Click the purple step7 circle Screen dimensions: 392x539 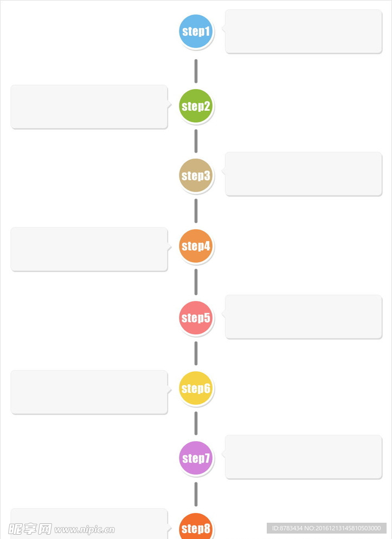196,458
